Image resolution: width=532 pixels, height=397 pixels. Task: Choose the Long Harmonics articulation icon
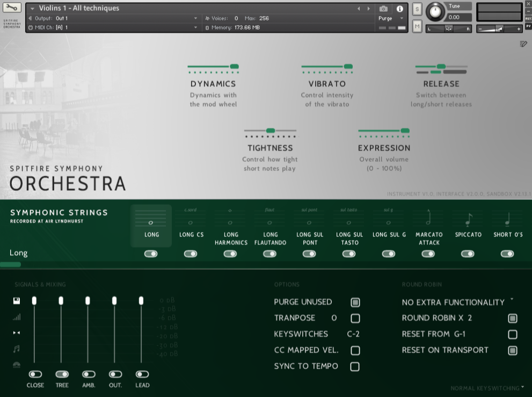click(x=230, y=218)
